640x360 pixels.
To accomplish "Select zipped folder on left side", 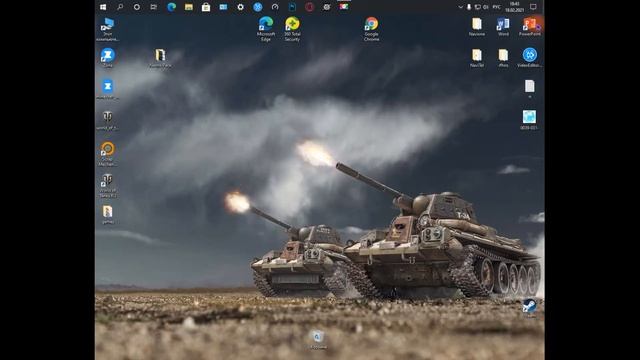I will pos(108,215).
